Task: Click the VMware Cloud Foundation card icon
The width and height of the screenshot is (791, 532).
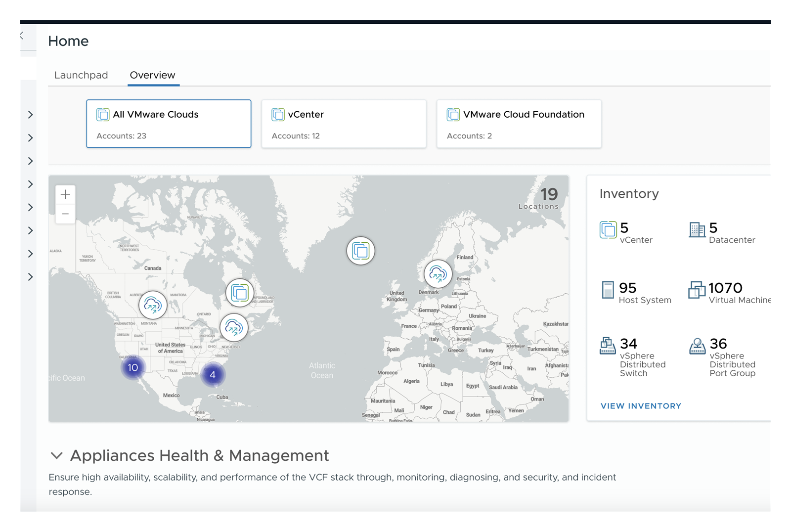Action: click(x=453, y=115)
